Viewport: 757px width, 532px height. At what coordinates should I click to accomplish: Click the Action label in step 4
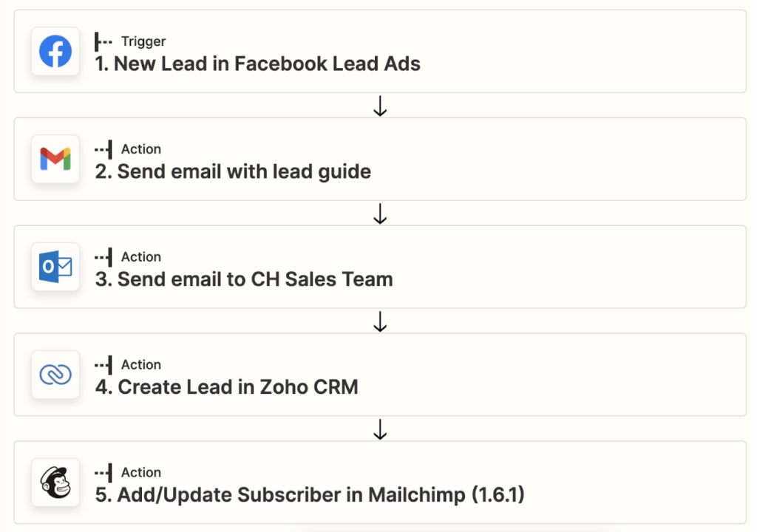coord(141,364)
